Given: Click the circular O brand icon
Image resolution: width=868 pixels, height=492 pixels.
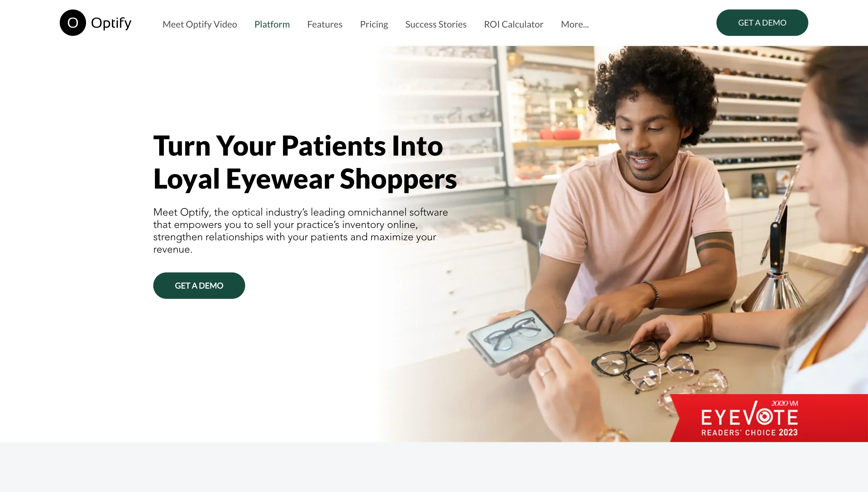Looking at the screenshot, I should point(72,23).
